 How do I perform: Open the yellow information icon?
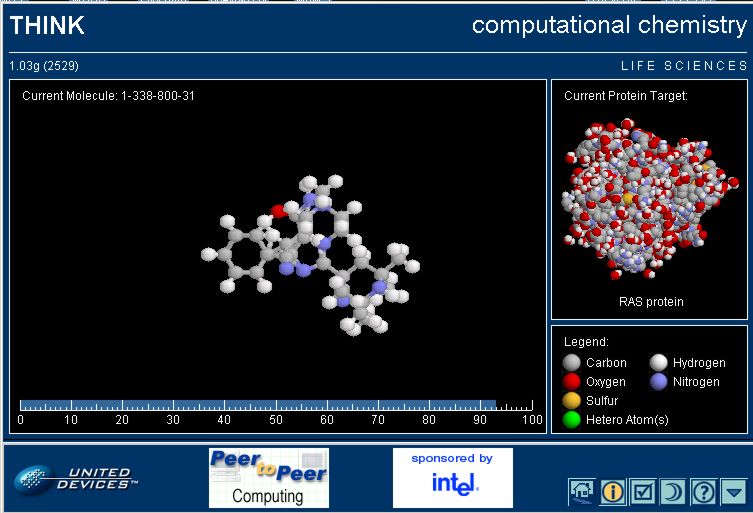pos(612,491)
